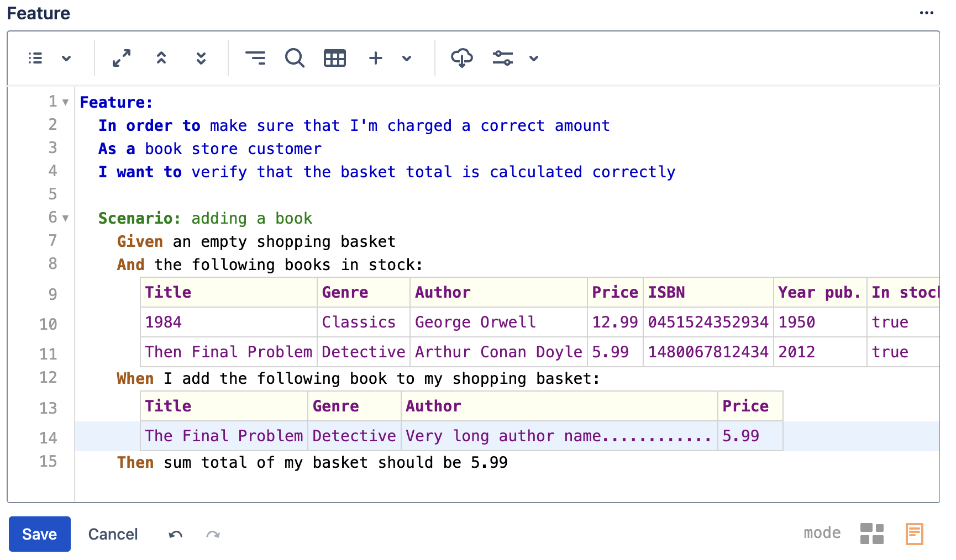The width and height of the screenshot is (956, 560).
Task: Click the 'Given' keyword on line 7
Action: (x=140, y=242)
